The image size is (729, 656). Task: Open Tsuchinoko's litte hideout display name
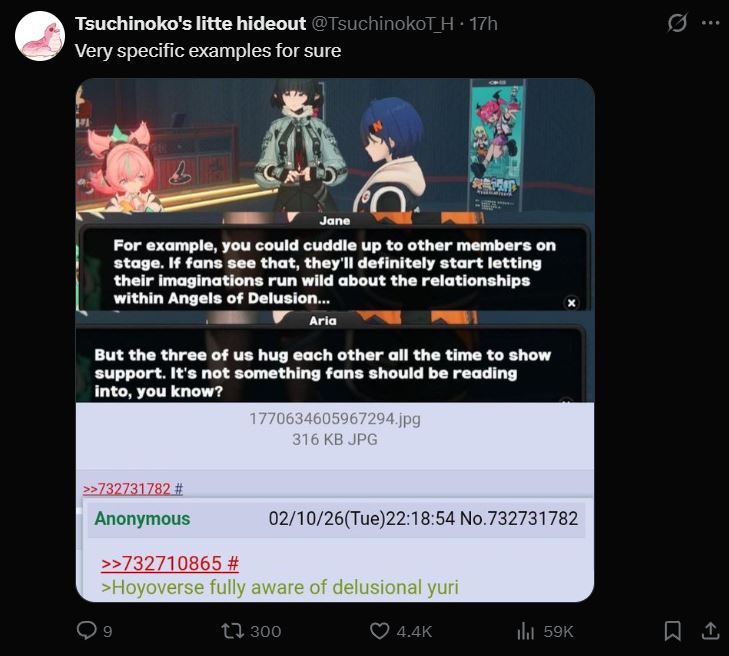point(190,23)
